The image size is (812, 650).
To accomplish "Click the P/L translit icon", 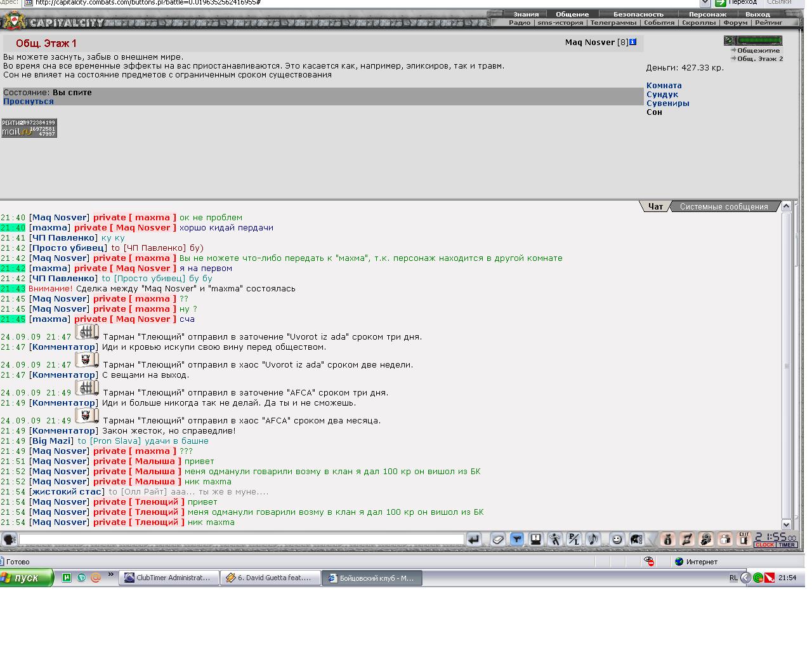I will coord(574,540).
